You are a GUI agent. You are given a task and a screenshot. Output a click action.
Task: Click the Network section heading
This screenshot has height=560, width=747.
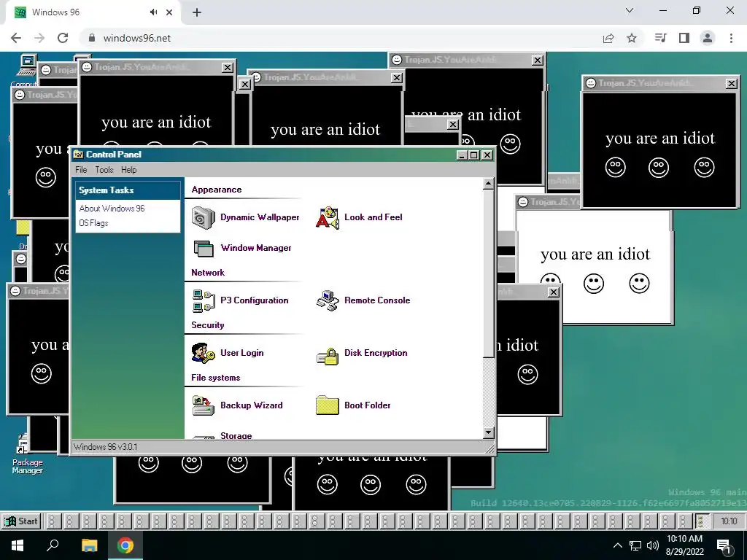(208, 273)
